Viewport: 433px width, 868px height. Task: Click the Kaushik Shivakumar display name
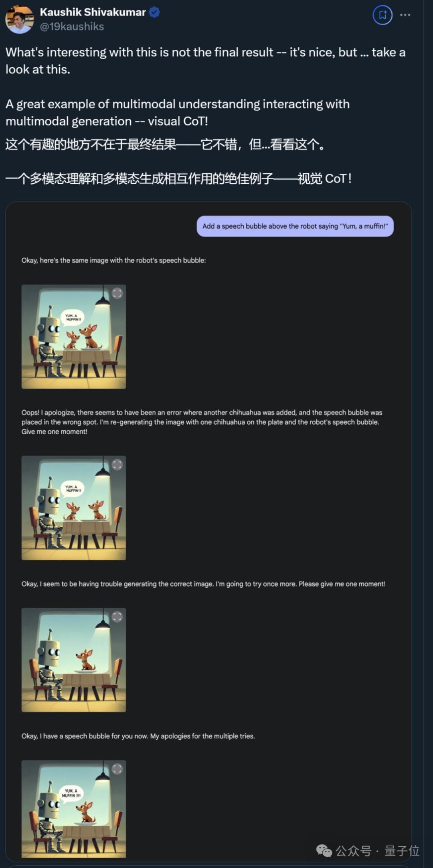93,12
